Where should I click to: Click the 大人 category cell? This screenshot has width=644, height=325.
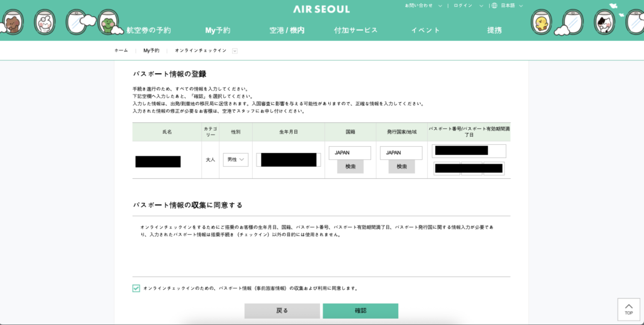click(x=210, y=159)
